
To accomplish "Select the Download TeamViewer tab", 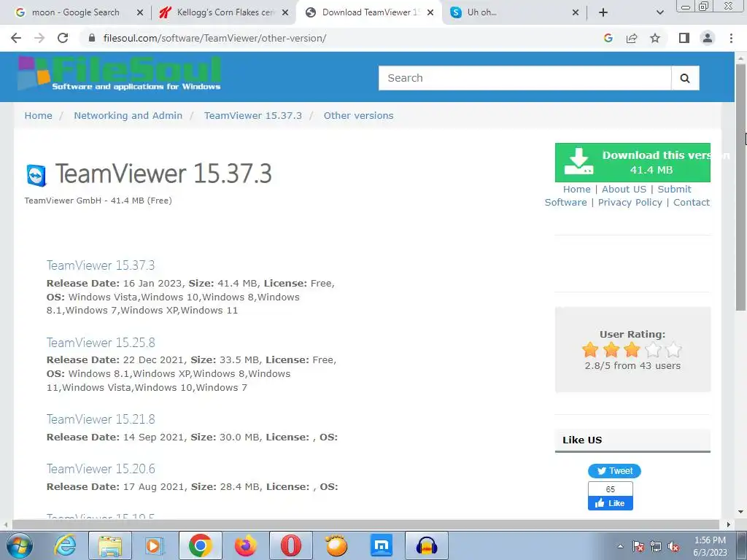I will [369, 12].
